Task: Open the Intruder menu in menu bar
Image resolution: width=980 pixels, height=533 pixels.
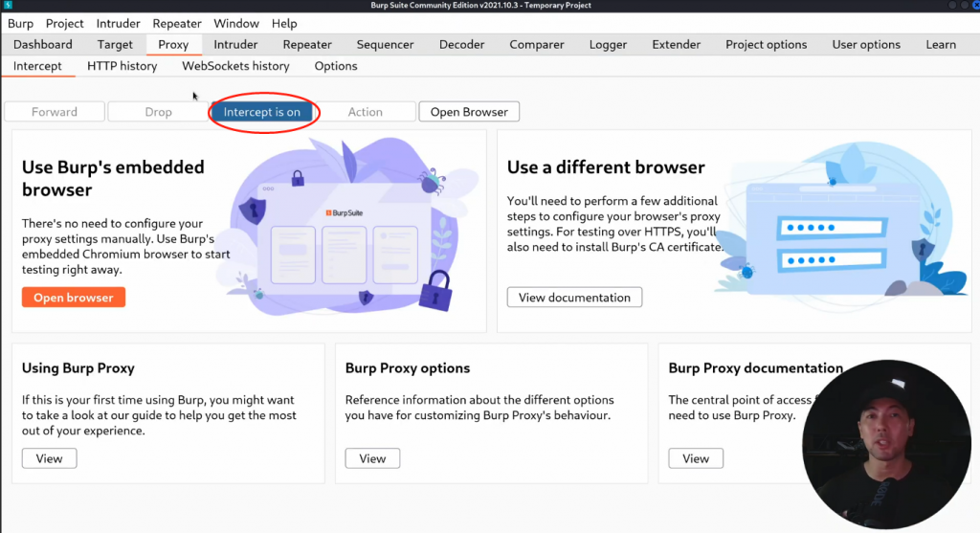Action: [x=118, y=23]
